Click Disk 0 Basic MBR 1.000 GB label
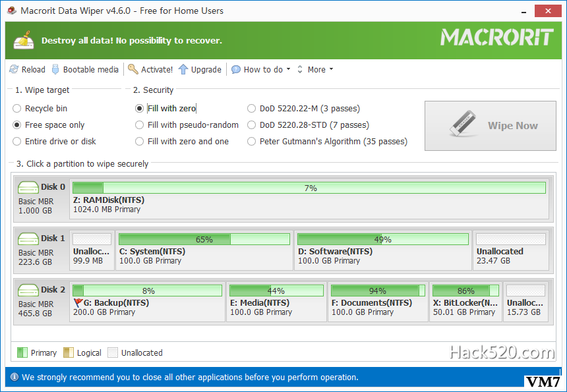The image size is (567, 392). [36, 206]
